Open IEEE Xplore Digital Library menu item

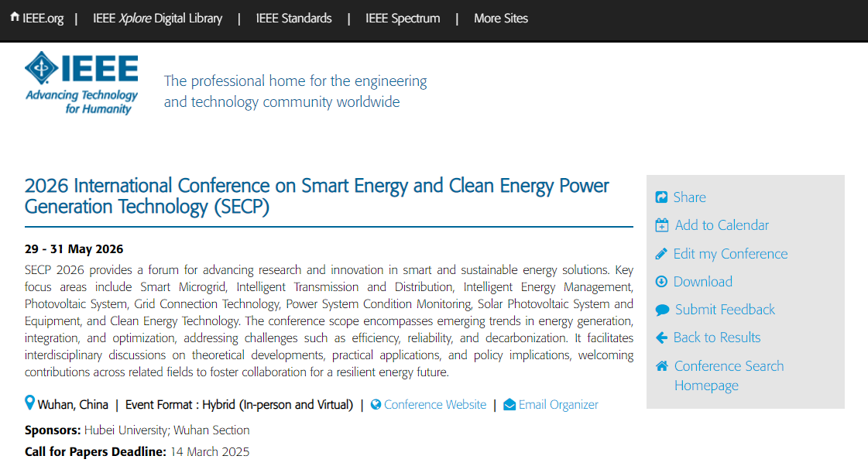(x=157, y=19)
